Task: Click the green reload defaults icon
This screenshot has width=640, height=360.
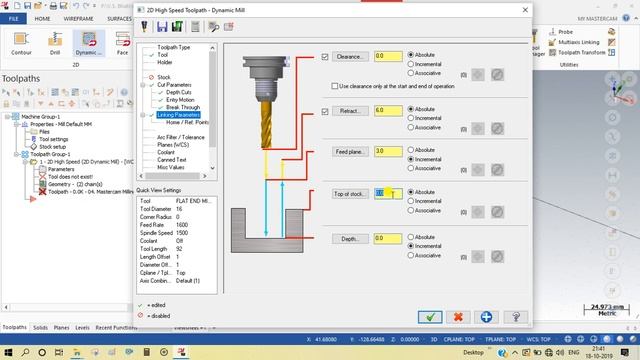Action: pos(177,27)
